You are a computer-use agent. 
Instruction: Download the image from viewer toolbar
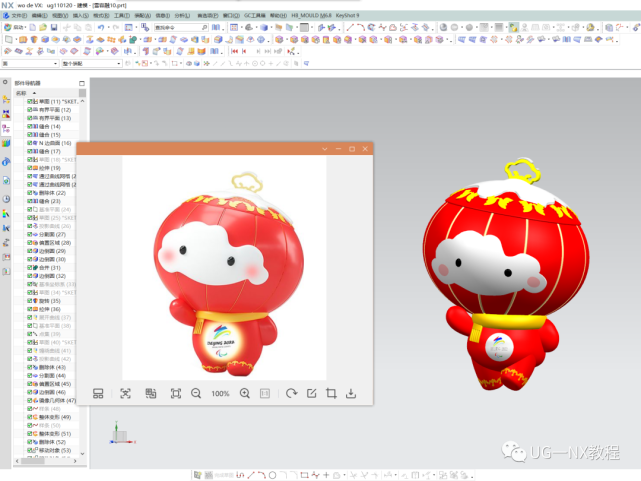coord(351,394)
